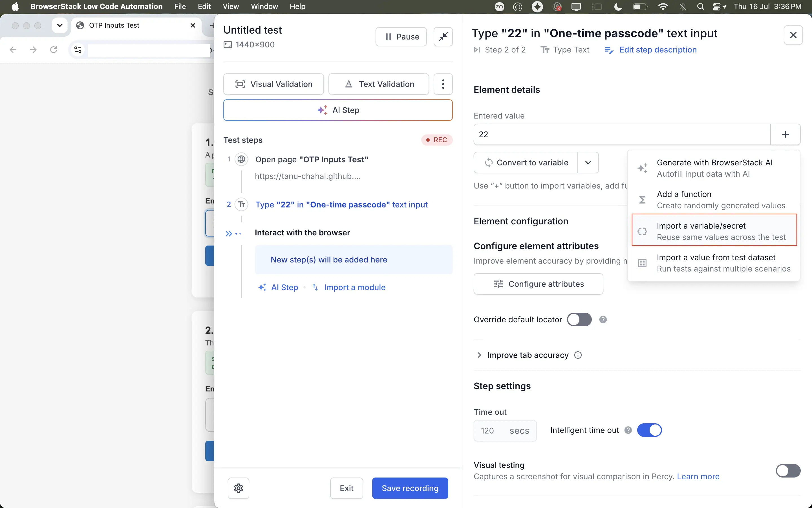Exit the recorder
The width and height of the screenshot is (812, 508).
346,488
